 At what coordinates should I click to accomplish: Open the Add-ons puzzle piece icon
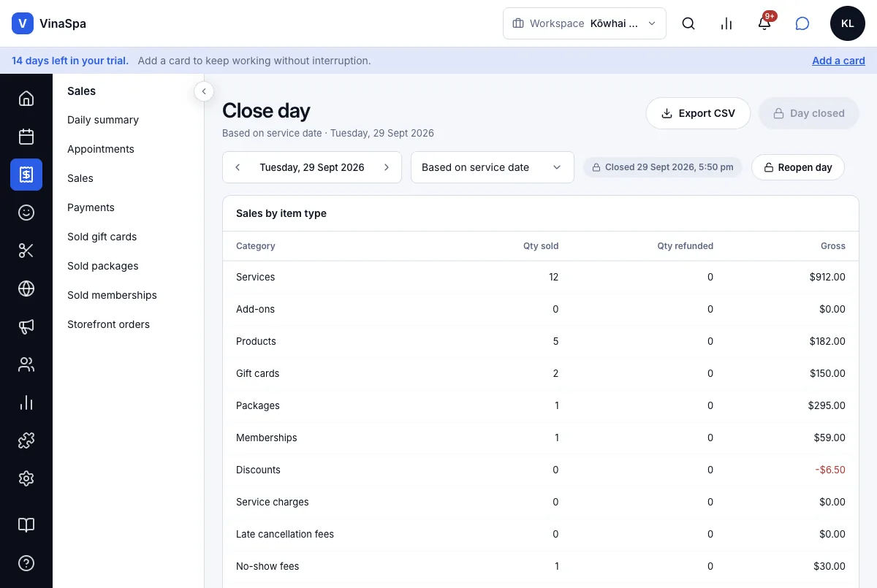pyautogui.click(x=26, y=440)
